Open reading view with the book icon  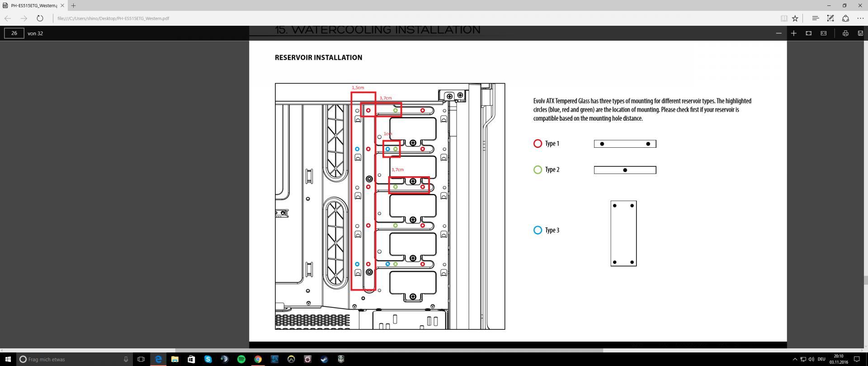pos(784,19)
